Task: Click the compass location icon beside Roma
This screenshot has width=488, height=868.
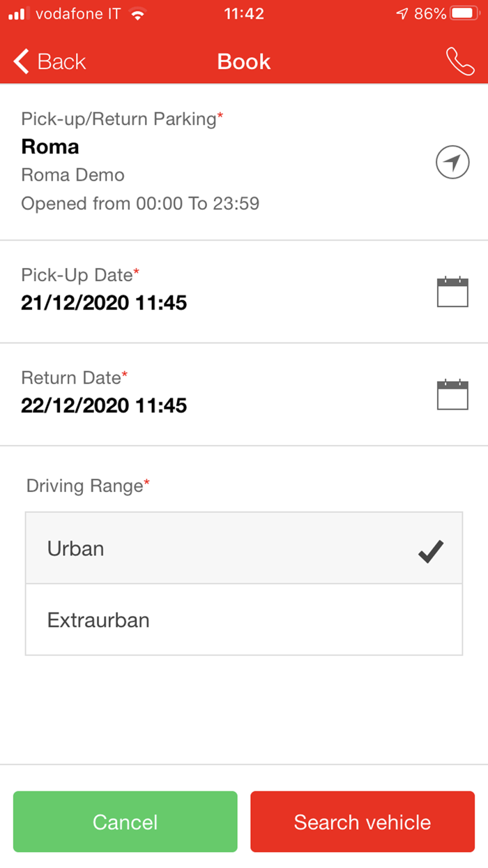Action: coord(452,161)
